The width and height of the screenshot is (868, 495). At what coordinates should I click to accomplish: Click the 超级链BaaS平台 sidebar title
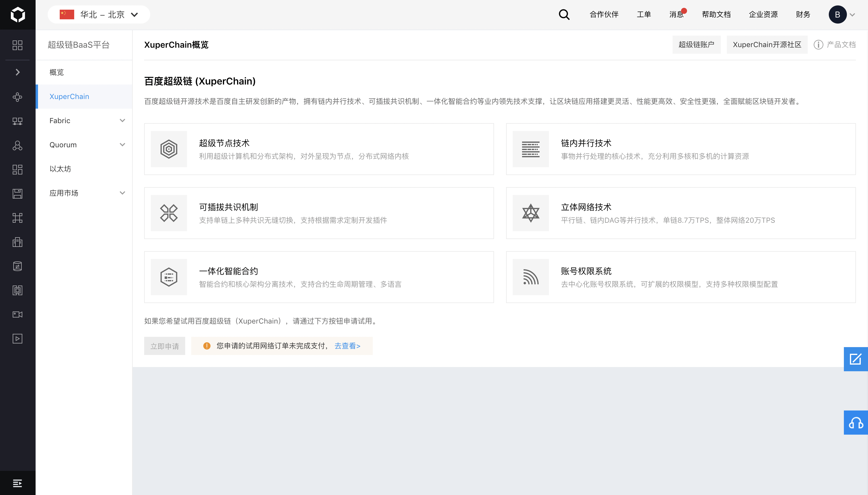click(x=78, y=45)
